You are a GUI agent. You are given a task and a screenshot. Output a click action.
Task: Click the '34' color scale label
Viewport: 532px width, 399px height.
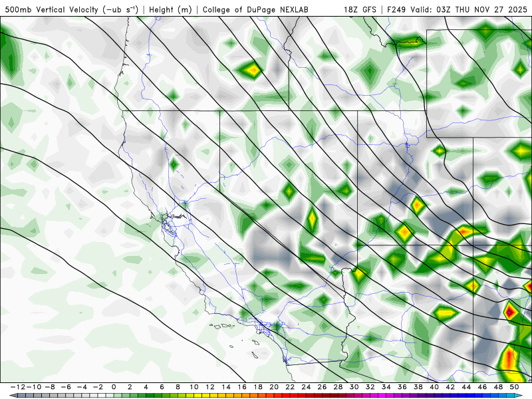tap(386, 387)
